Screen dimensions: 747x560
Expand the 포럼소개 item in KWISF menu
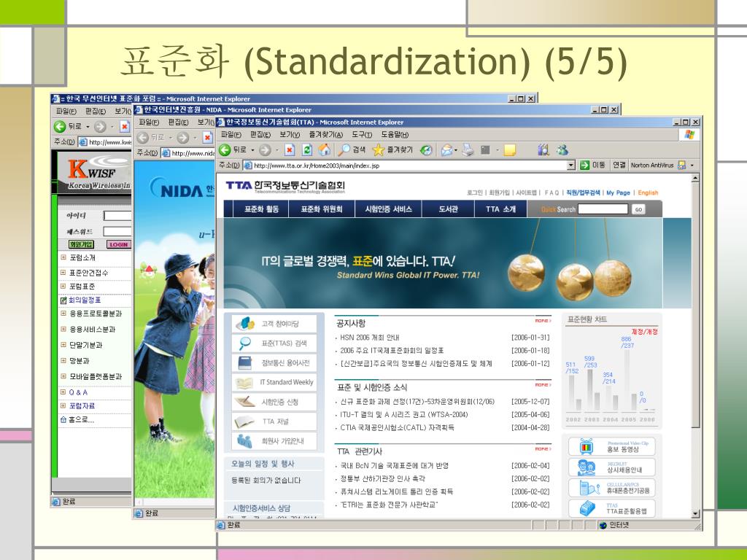(x=63, y=257)
